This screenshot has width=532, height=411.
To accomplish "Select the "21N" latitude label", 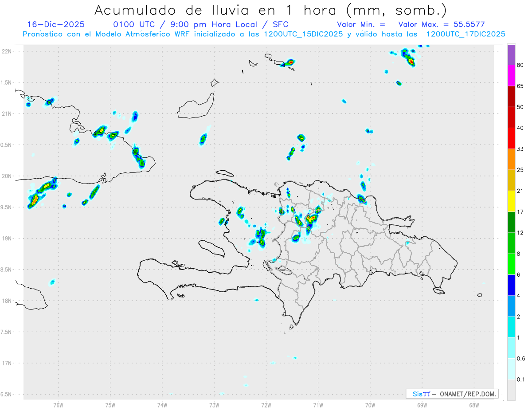I will pyautogui.click(x=8, y=114).
